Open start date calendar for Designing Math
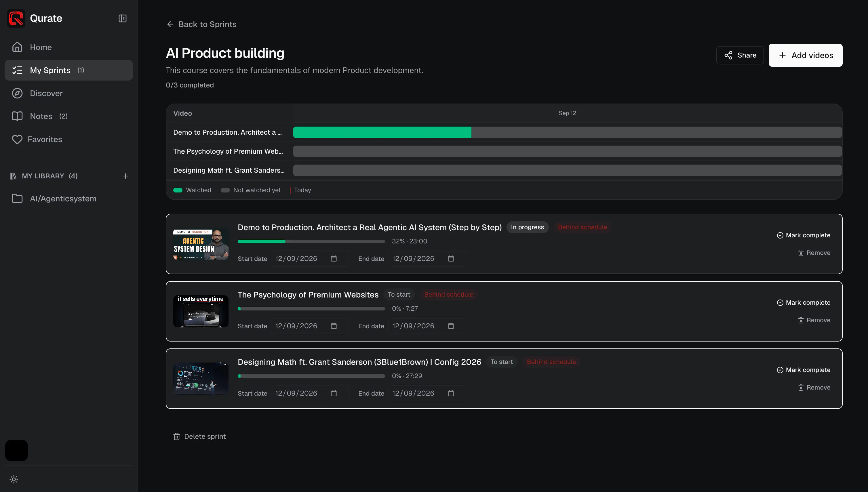 tap(334, 393)
